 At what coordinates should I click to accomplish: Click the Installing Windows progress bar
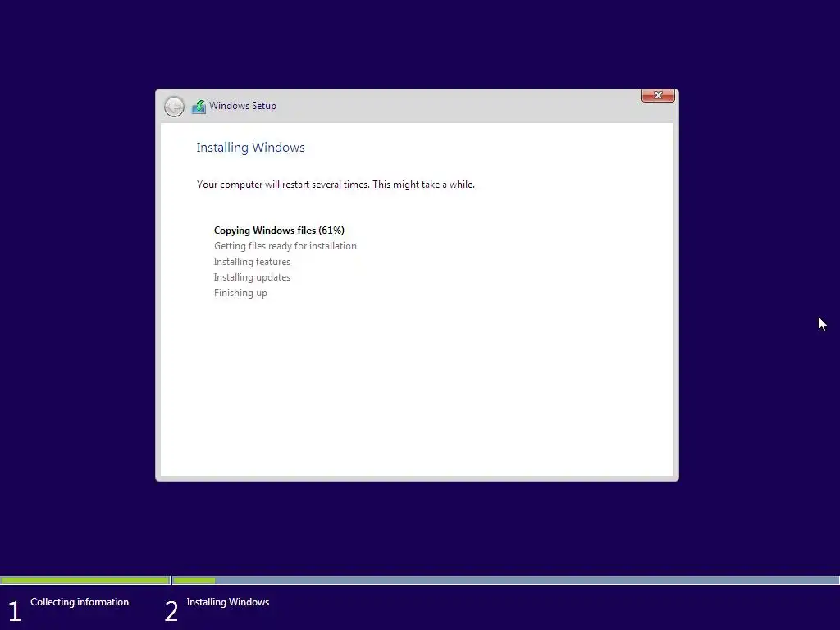point(505,580)
